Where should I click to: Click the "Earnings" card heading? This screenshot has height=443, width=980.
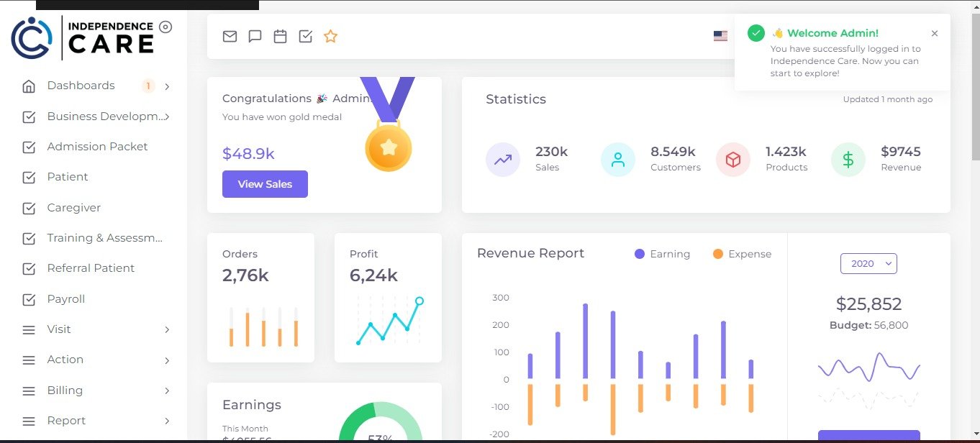[252, 405]
